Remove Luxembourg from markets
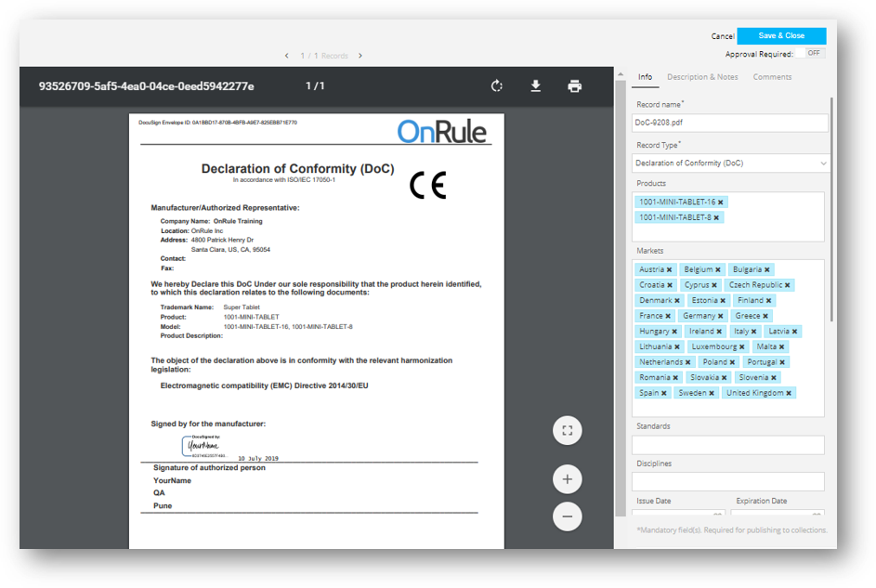 point(742,346)
